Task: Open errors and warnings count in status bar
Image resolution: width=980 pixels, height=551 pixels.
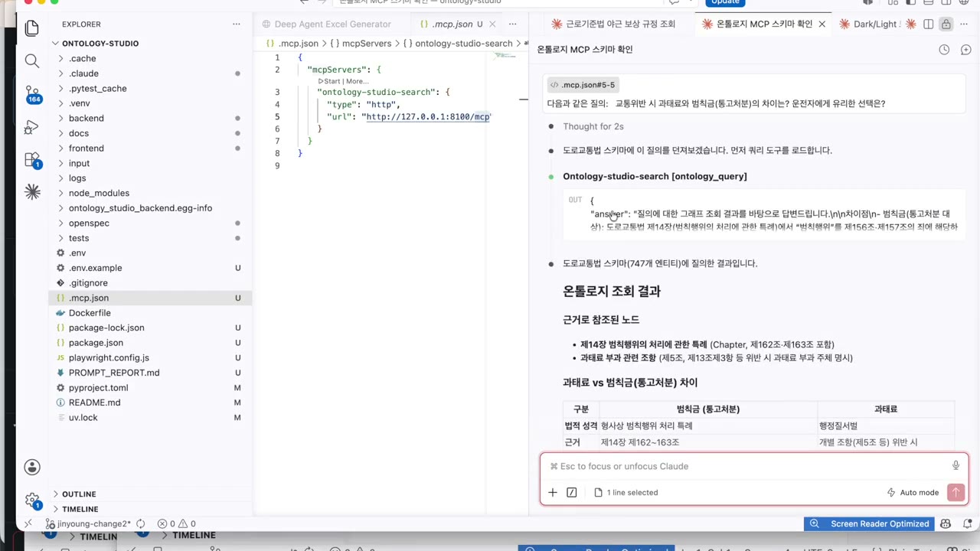Action: pyautogui.click(x=176, y=524)
